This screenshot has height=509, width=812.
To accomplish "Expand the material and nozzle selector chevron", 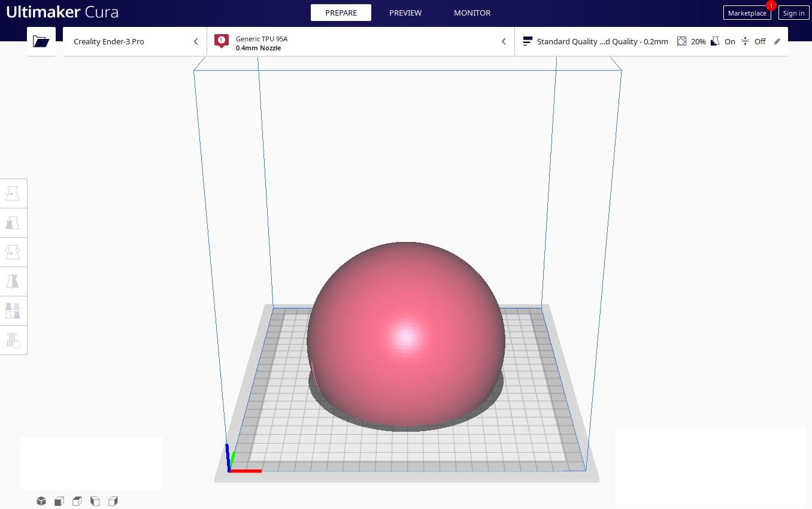I will [x=503, y=41].
